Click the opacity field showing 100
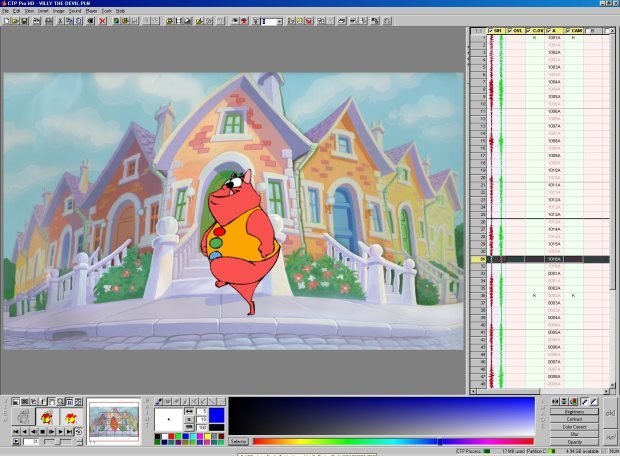This screenshot has width=620, height=456. tap(202, 428)
